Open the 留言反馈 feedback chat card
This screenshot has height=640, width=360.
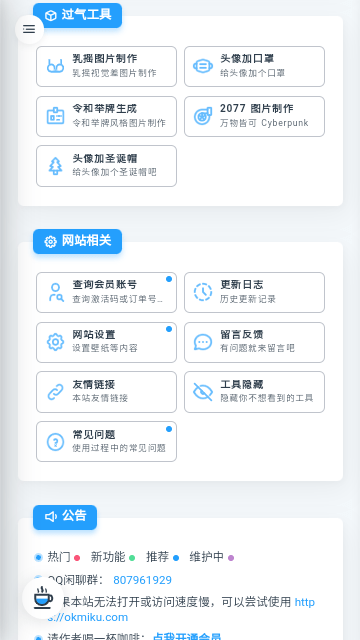[x=254, y=342]
